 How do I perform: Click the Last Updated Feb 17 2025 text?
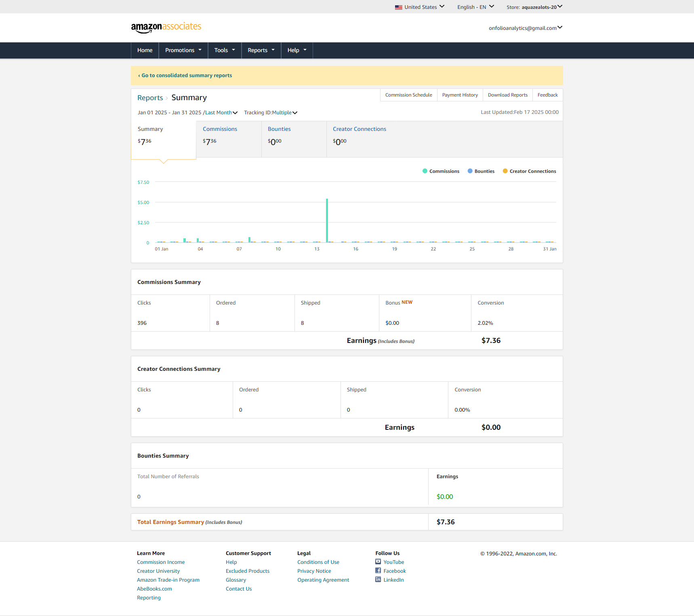[x=519, y=112]
